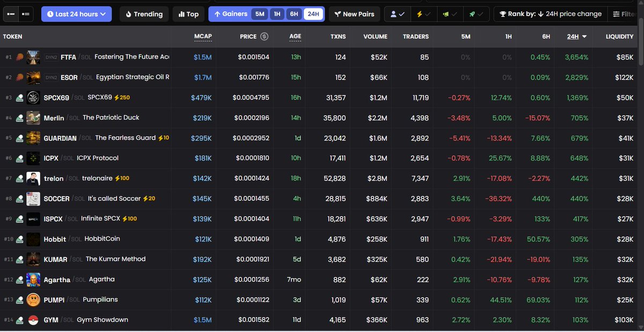Click the 100 boost badge on ISPCX
This screenshot has height=332, width=644.
coord(129,219)
